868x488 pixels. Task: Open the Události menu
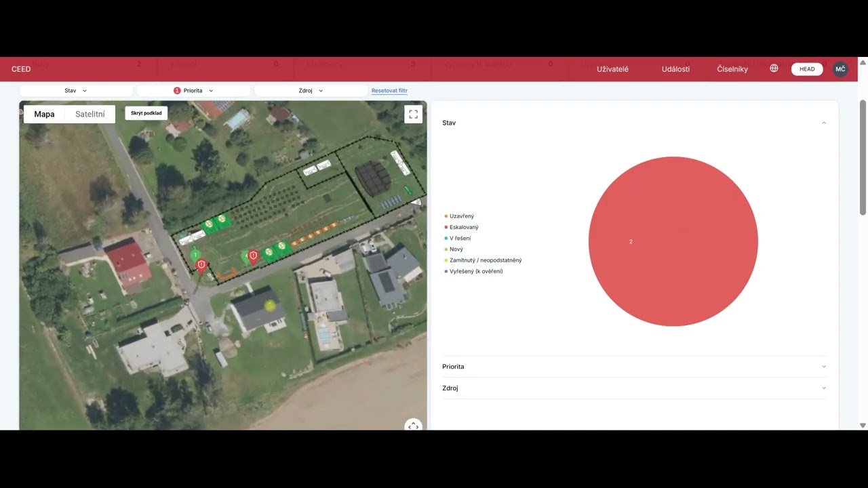click(x=675, y=69)
